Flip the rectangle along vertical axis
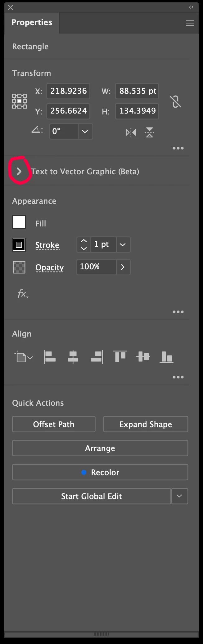Image resolution: width=203 pixels, height=644 pixels. tap(149, 132)
